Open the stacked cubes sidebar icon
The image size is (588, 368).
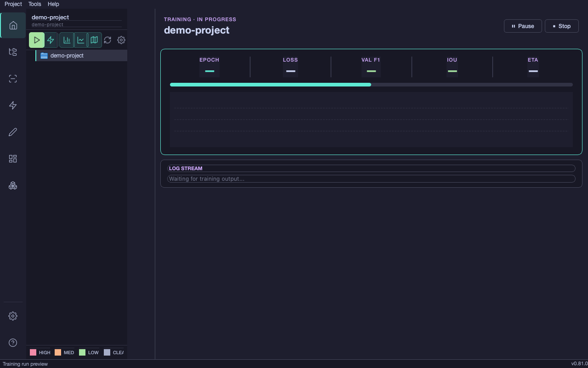pos(13,185)
